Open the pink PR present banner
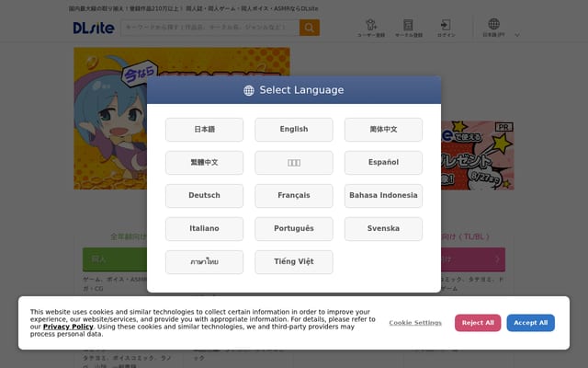 pyautogui.click(x=478, y=155)
